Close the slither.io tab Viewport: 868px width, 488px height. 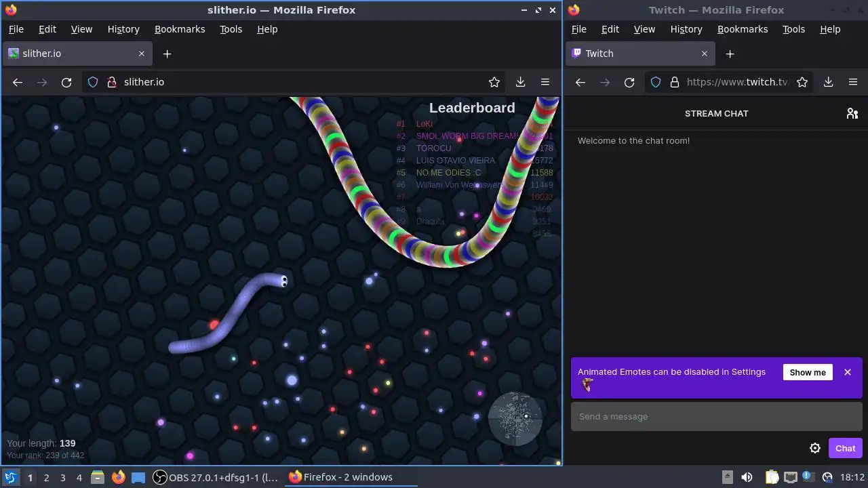click(142, 54)
